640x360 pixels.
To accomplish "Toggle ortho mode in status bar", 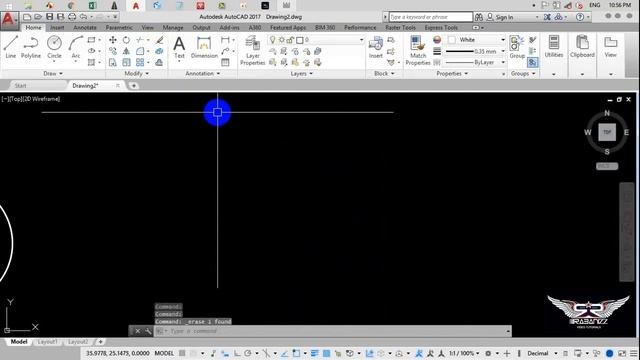I will pos(237,353).
